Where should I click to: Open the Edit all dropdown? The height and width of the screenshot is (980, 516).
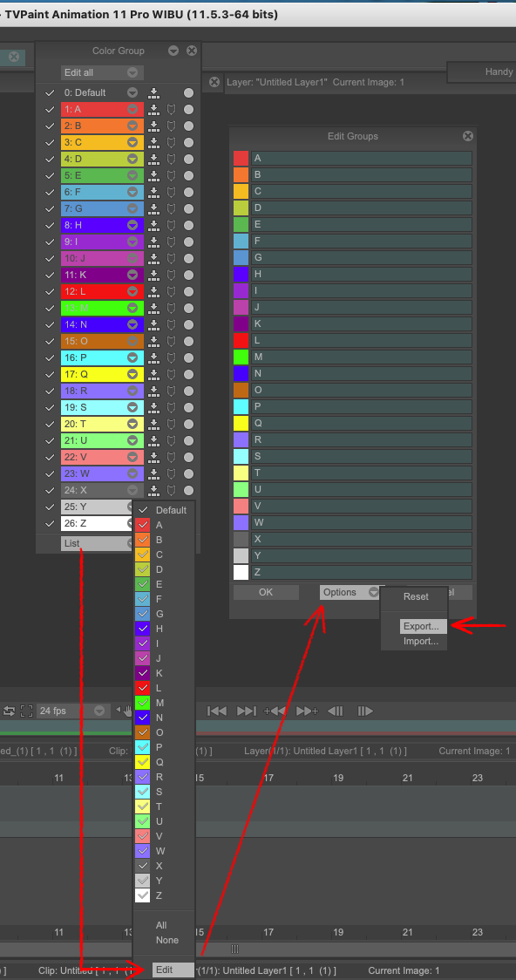(x=103, y=72)
